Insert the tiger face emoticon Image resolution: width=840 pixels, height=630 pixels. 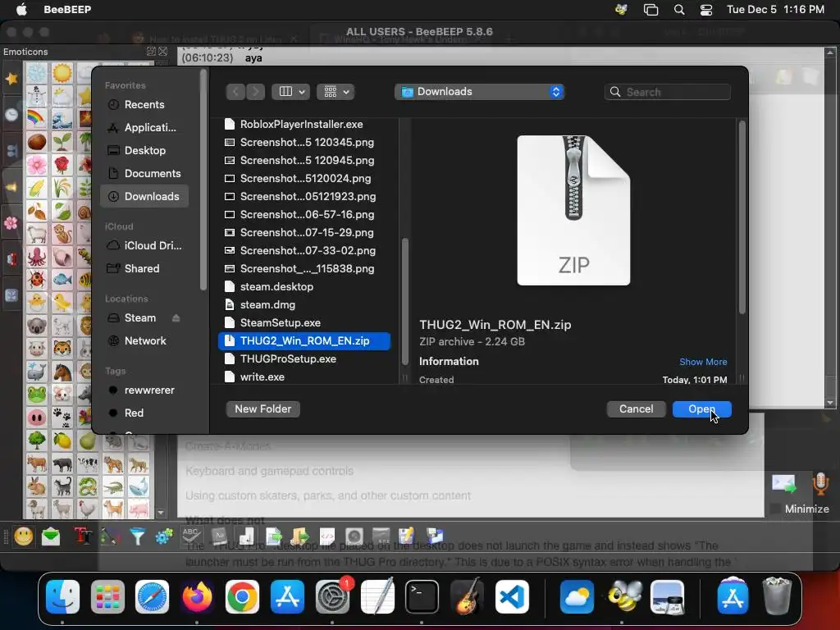click(x=62, y=349)
